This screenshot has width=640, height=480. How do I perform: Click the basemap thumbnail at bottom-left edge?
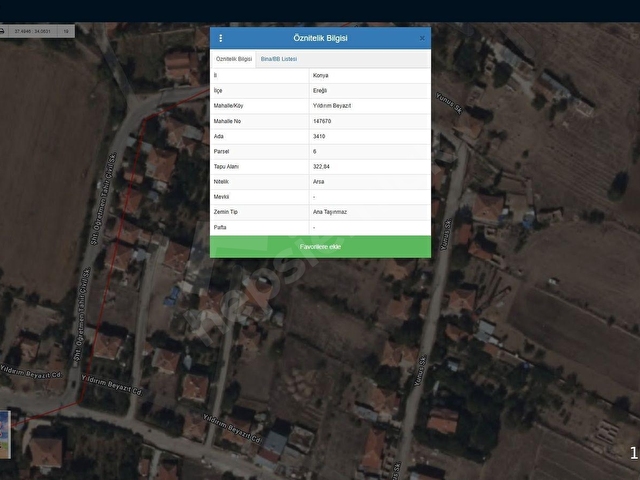pyautogui.click(x=5, y=434)
